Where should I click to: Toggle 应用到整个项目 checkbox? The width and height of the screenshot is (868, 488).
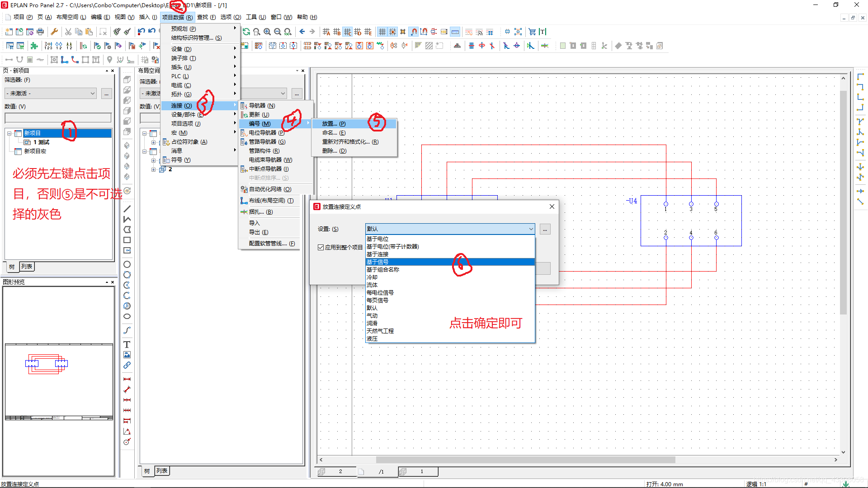pos(321,247)
